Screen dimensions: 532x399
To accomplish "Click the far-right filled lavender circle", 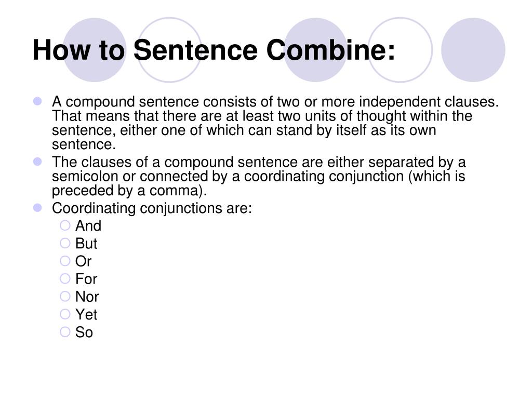I will [473, 50].
